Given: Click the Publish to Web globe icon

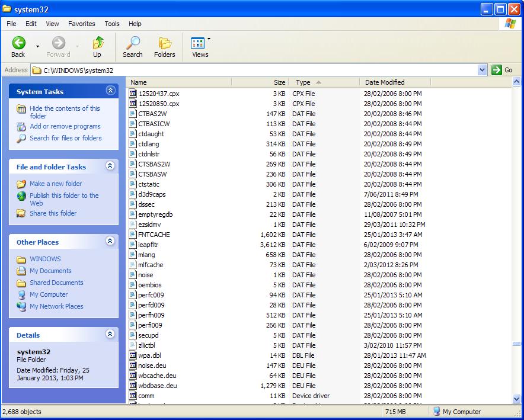Looking at the screenshot, I should pos(21,195).
